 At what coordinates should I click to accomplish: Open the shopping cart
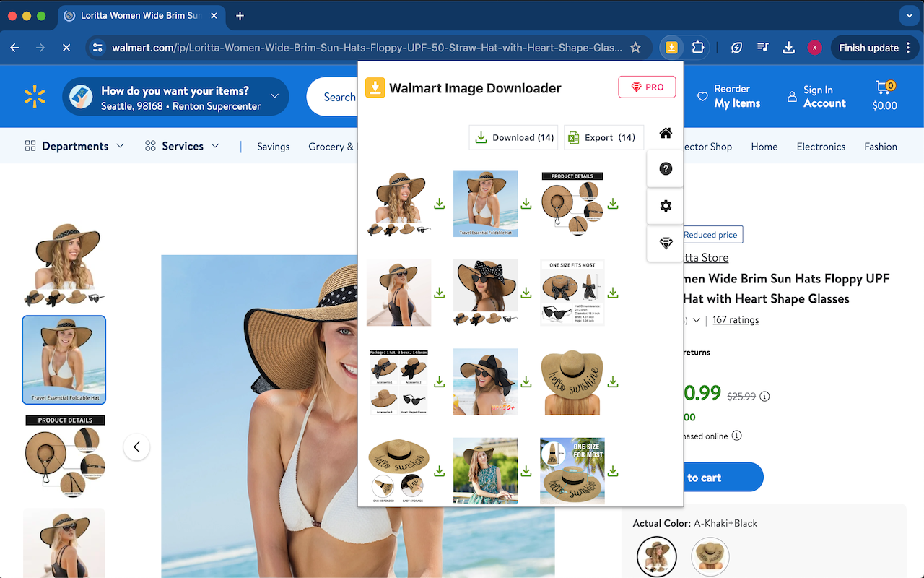884,97
